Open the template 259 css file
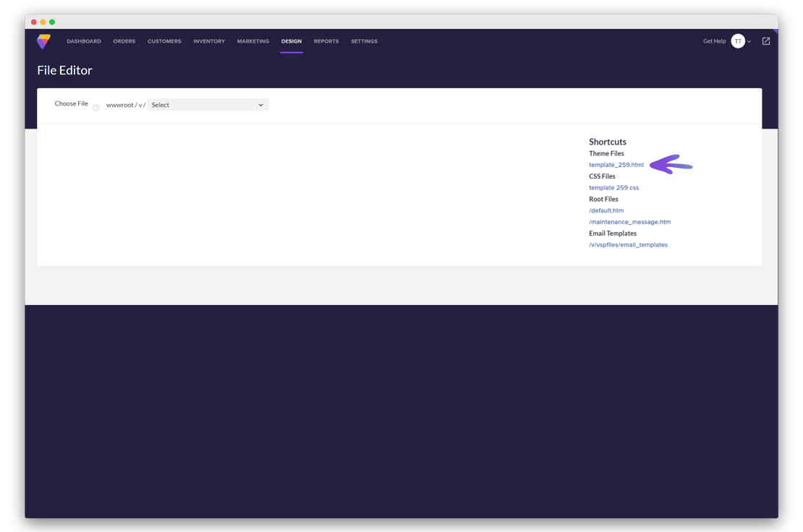 pos(613,187)
